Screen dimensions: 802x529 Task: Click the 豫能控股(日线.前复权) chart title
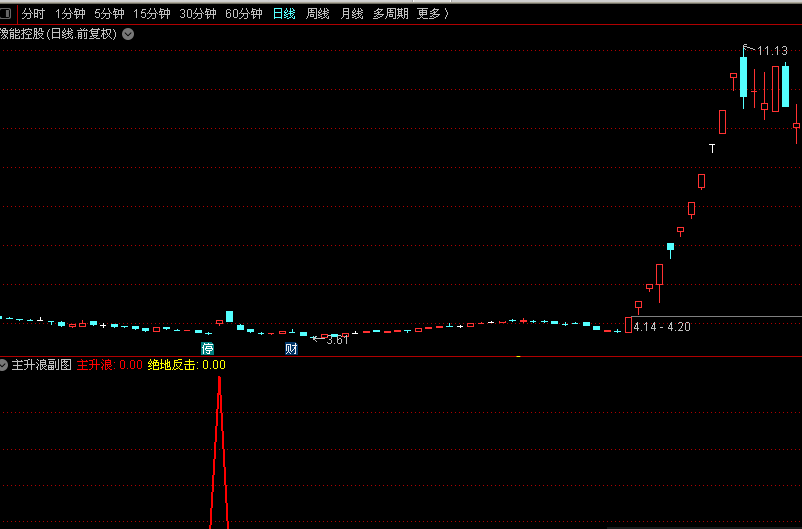(x=58, y=34)
